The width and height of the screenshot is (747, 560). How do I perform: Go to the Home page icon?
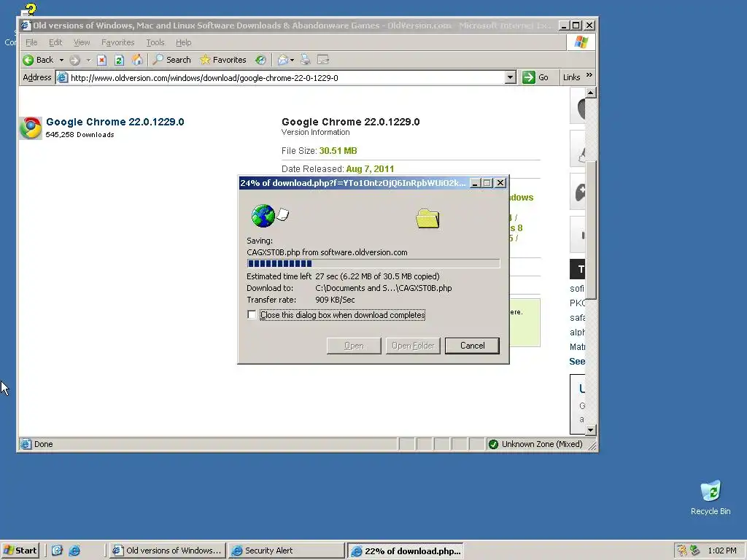click(x=137, y=60)
